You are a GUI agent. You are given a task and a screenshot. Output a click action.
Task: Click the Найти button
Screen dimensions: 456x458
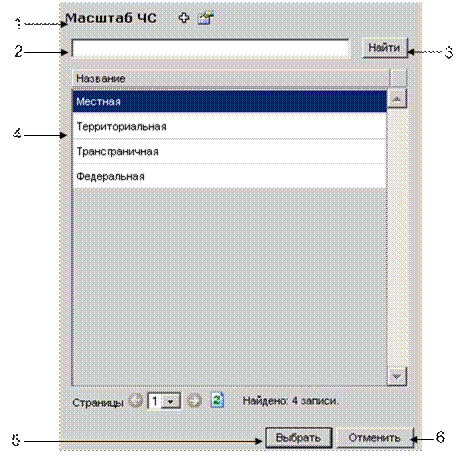[385, 48]
